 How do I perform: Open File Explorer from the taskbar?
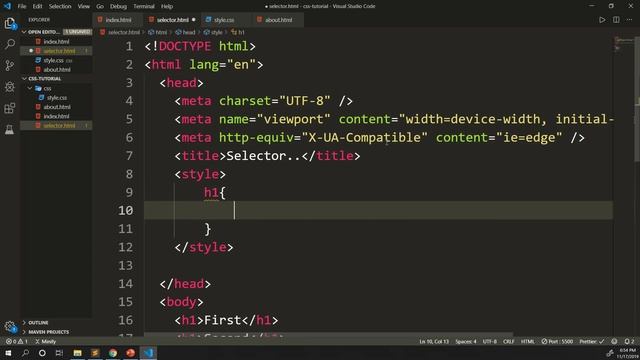click(78, 353)
